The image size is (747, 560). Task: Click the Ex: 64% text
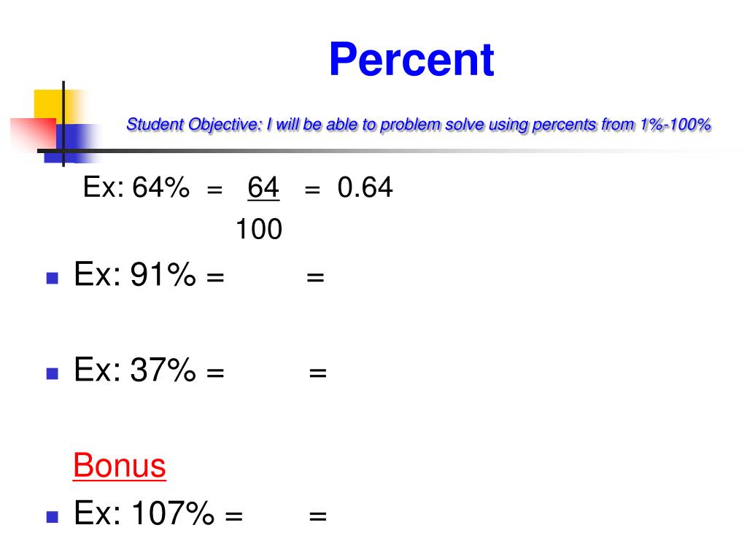tap(136, 187)
